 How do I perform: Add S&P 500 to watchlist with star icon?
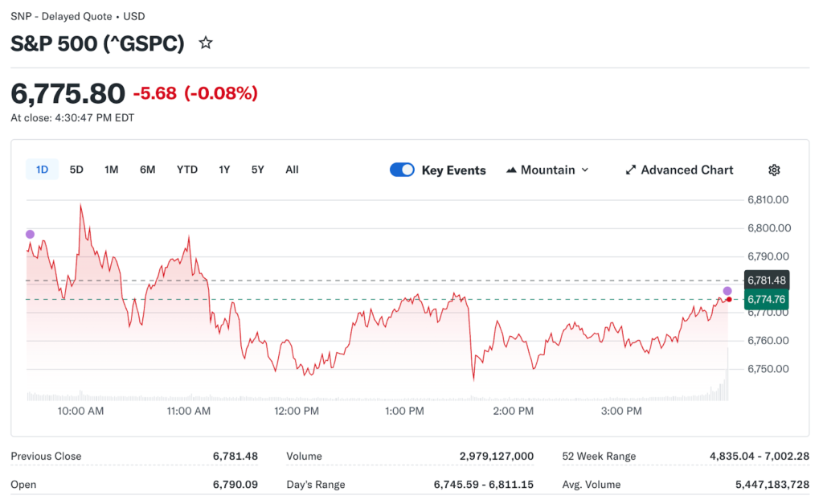[206, 43]
